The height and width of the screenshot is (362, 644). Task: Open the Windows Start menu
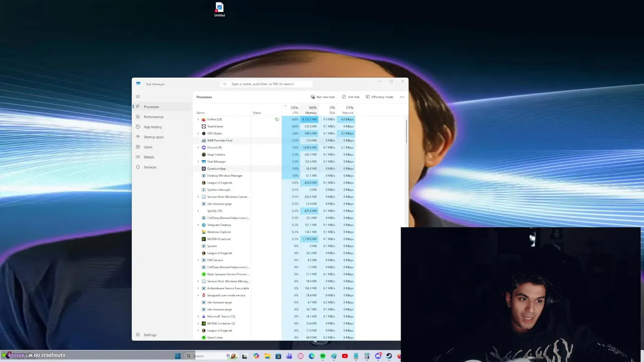pos(178,356)
